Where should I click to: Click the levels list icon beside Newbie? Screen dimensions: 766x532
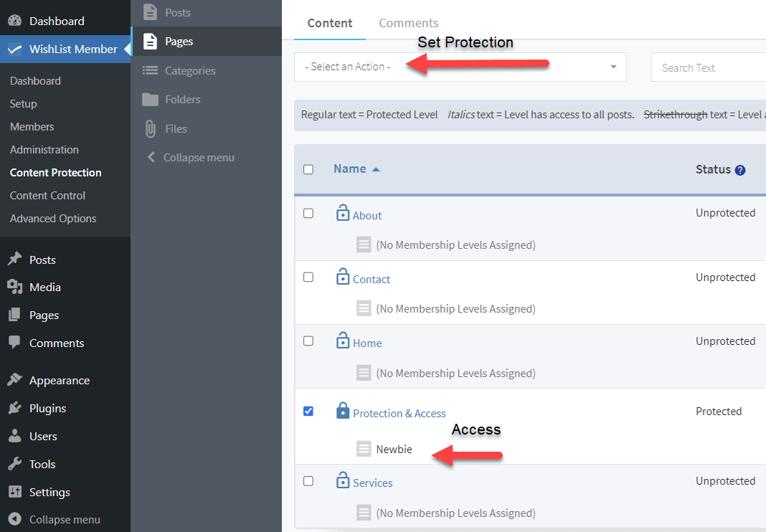click(x=364, y=448)
